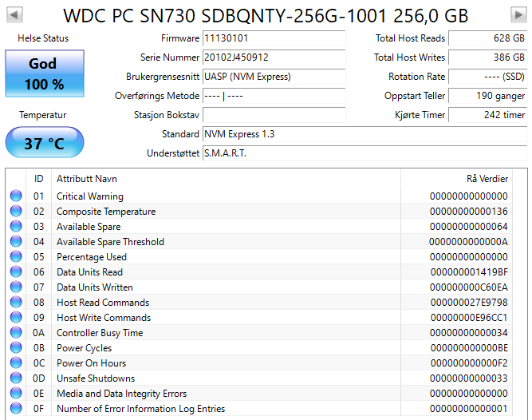
Task: Click the status orb for Error Information Log Entries
Action: pos(16,408)
